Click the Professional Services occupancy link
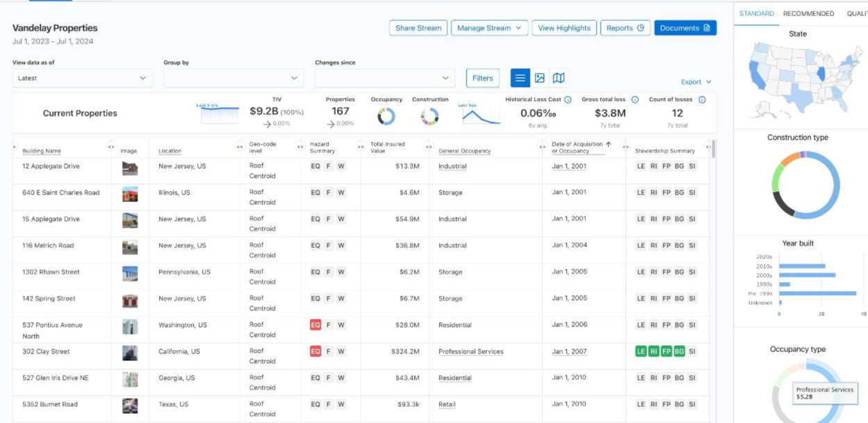This screenshot has height=423, width=868. (x=470, y=351)
